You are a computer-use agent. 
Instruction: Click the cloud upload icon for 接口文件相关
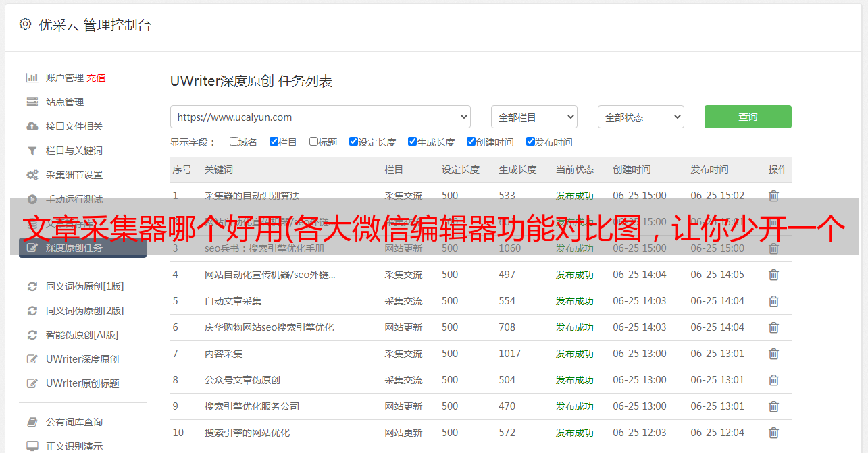(x=32, y=126)
